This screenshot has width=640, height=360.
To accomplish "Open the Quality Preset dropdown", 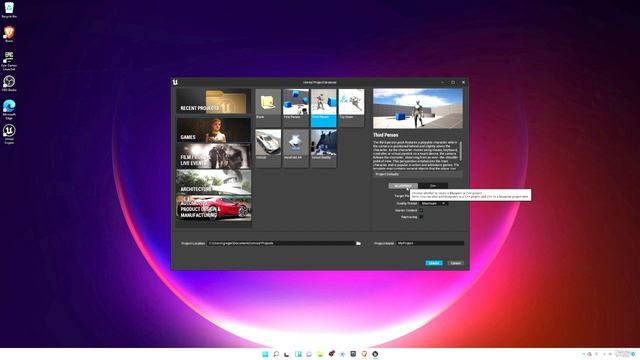I will (433, 203).
